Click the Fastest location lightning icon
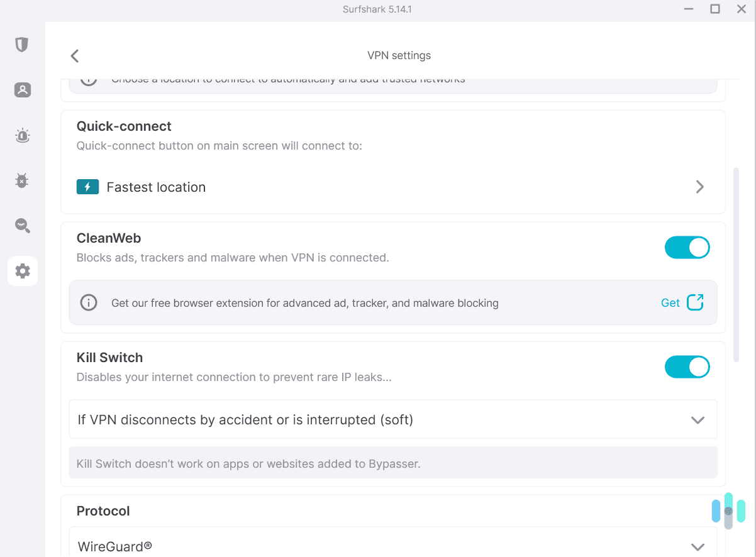The height and width of the screenshot is (557, 756). (x=87, y=187)
